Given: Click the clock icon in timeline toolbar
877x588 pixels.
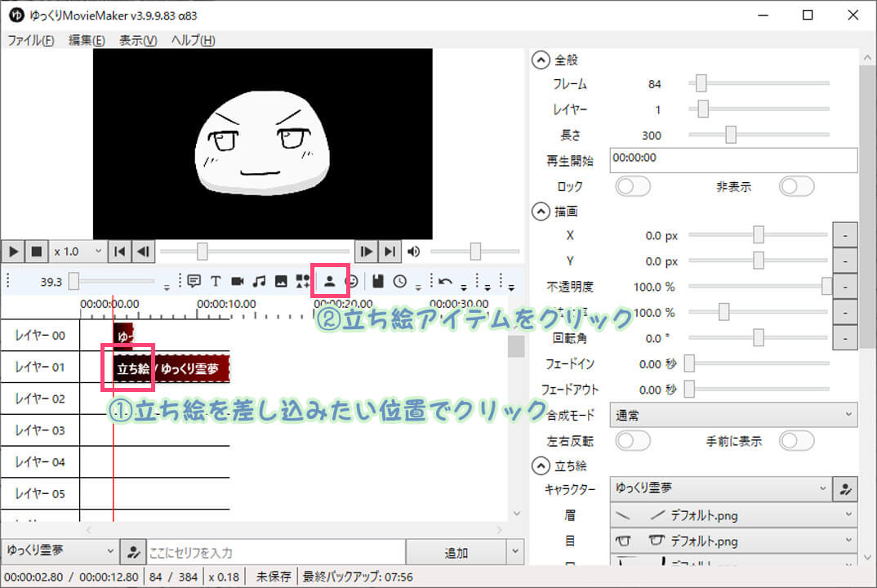Looking at the screenshot, I should point(400,282).
